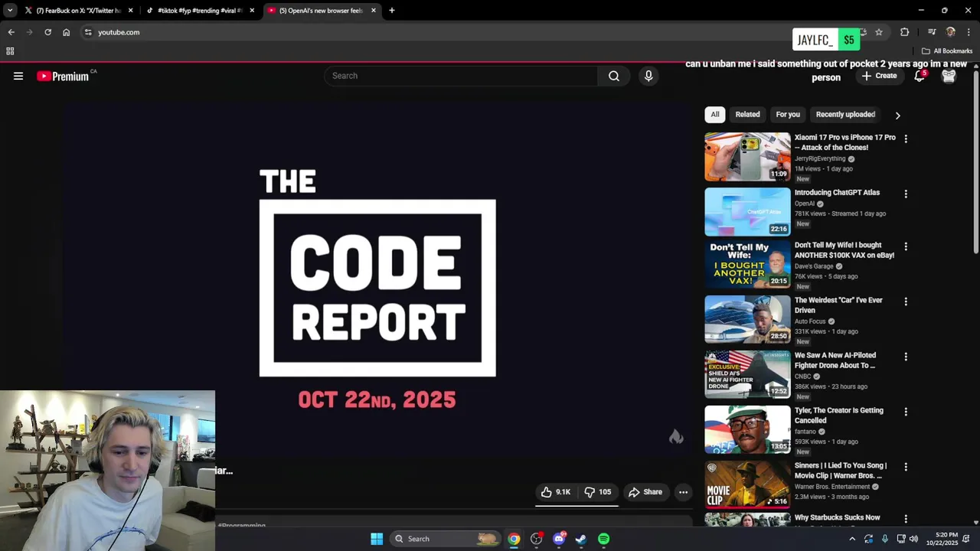Image resolution: width=980 pixels, height=551 pixels.
Task: Open media controls icon in Chrome toolbar
Action: tap(932, 32)
